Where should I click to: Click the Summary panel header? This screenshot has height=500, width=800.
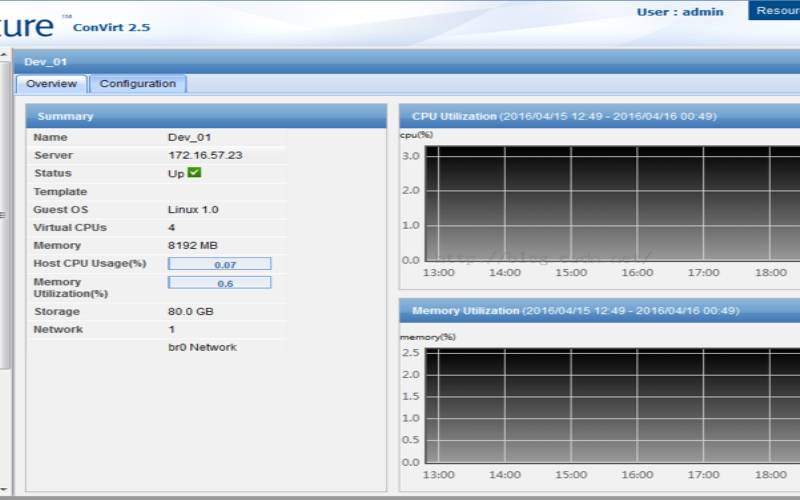click(205, 116)
